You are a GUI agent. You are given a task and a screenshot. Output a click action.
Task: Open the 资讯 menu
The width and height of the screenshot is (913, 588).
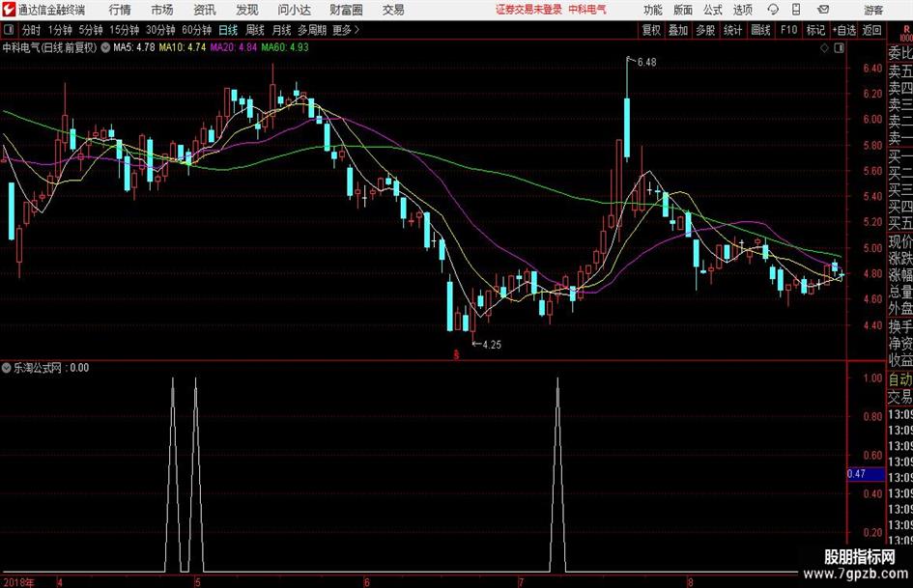tap(205, 10)
